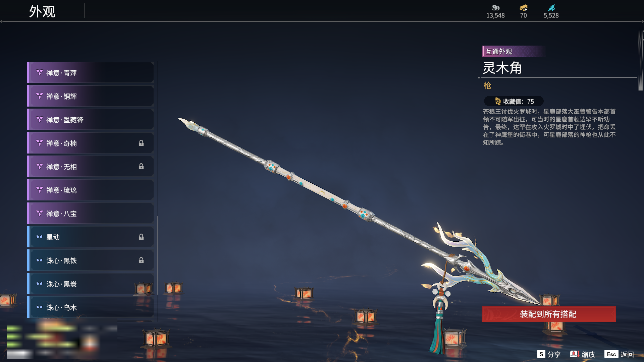Pick the 禅意·八宝 list item
644x362 pixels.
(91, 214)
